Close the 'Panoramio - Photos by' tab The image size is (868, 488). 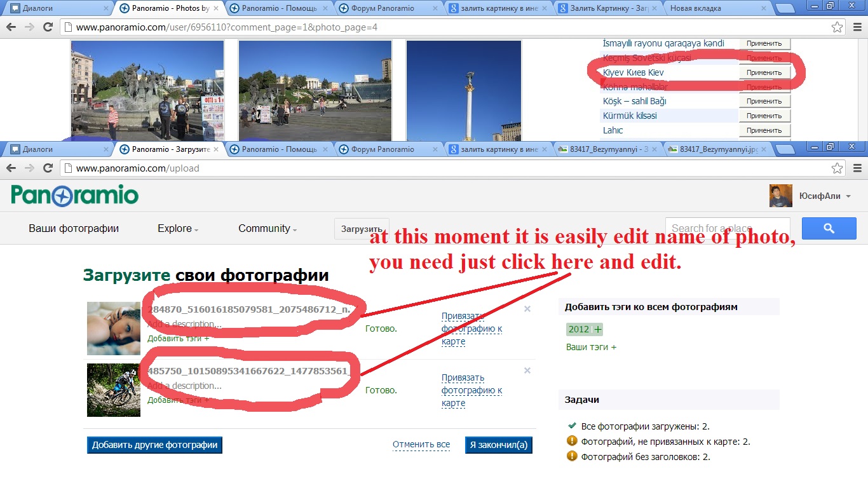[217, 8]
